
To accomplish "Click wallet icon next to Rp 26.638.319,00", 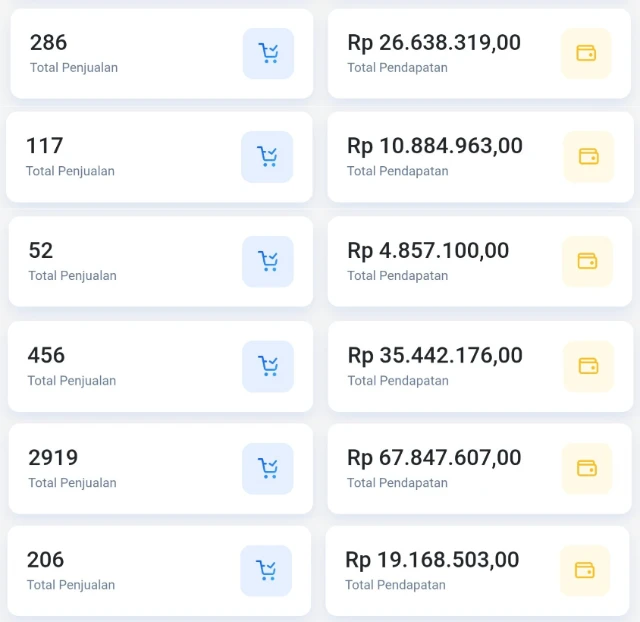I will 586,53.
